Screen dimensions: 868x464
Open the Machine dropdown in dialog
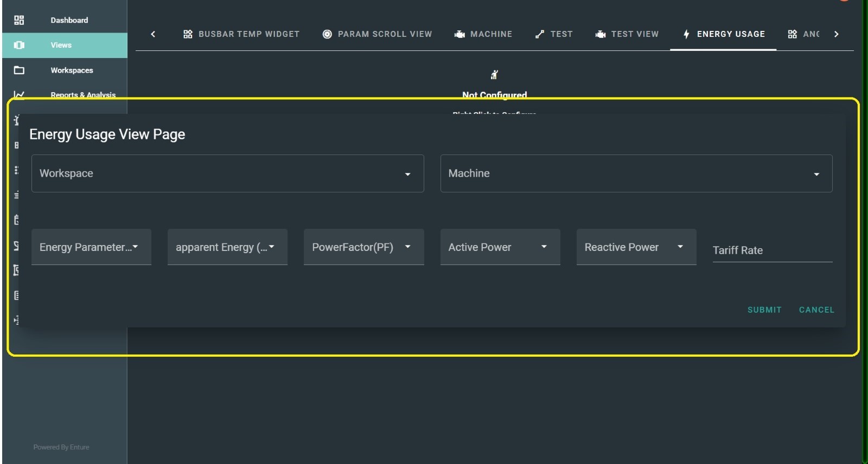click(x=636, y=173)
